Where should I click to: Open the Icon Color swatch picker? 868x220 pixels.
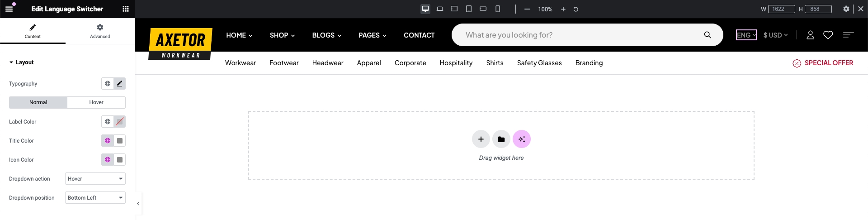tap(120, 160)
